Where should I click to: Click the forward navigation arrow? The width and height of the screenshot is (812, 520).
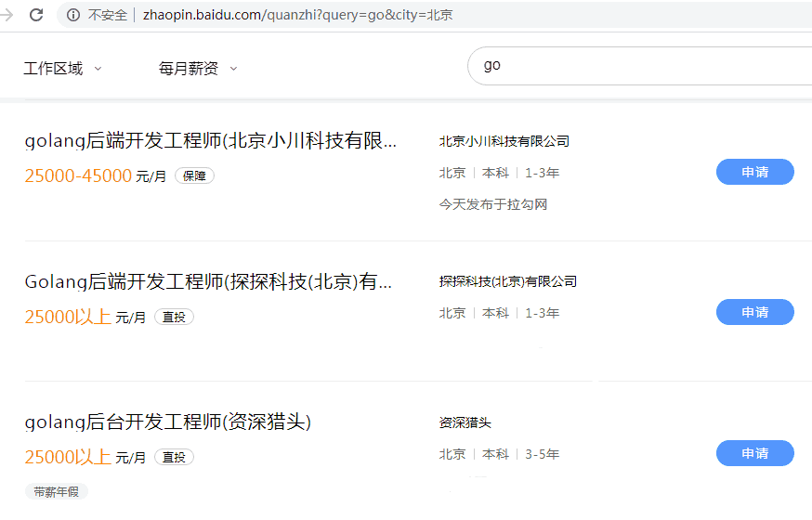coord(7,15)
